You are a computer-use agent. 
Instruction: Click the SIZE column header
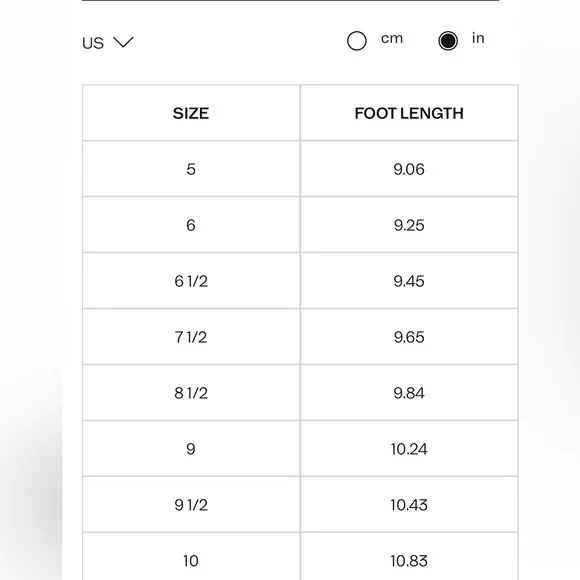tap(191, 113)
